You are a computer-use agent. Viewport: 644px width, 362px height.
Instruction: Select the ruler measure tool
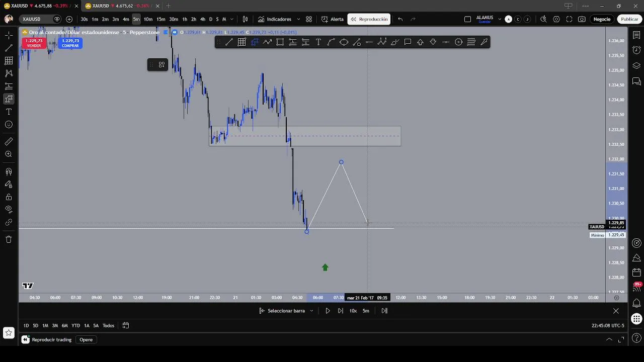point(9,142)
